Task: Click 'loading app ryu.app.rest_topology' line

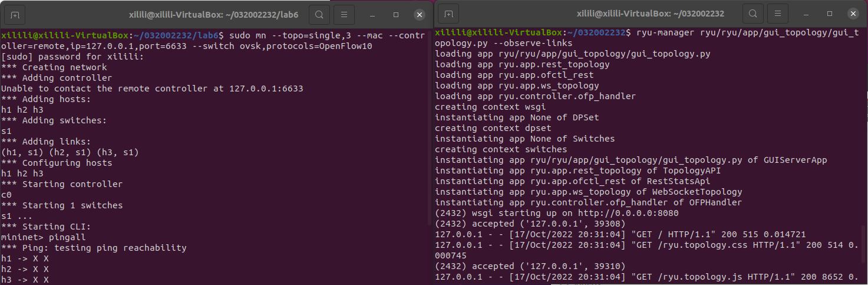Action: tap(522, 64)
